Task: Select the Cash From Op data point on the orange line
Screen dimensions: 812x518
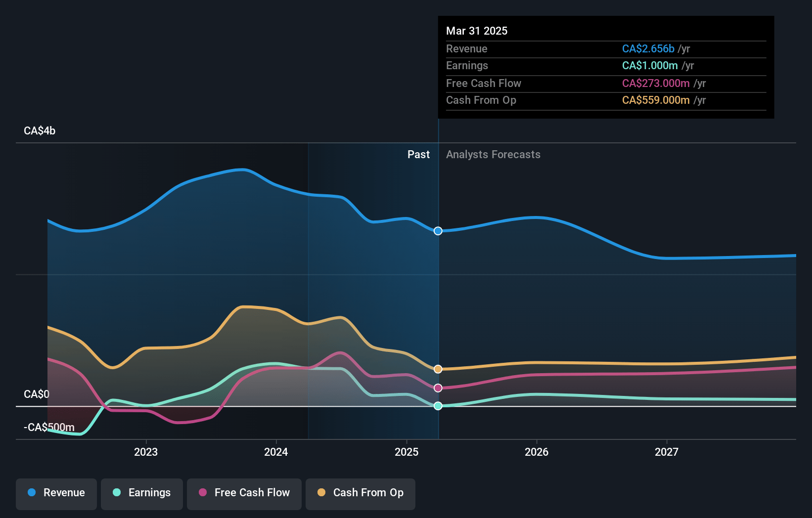Action: point(438,369)
